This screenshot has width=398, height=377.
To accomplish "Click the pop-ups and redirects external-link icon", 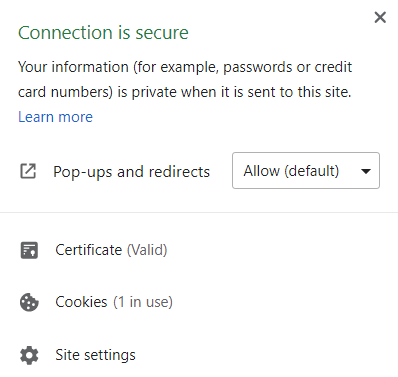I will point(28,171).
